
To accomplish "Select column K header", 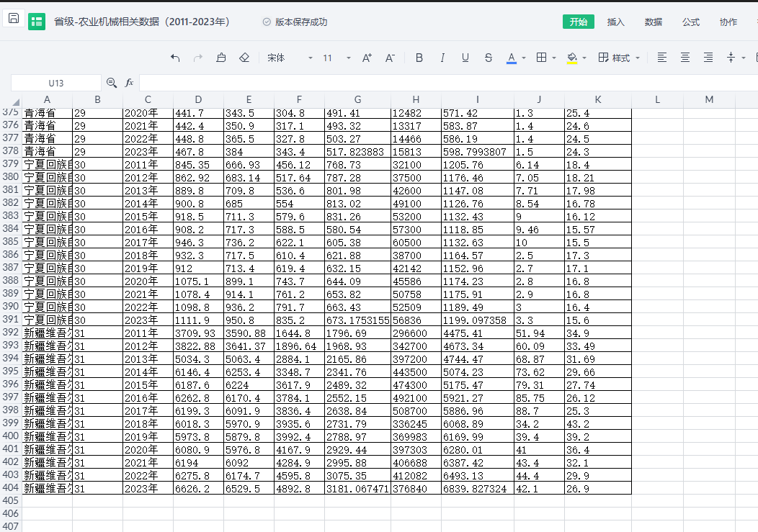I will click(x=597, y=99).
